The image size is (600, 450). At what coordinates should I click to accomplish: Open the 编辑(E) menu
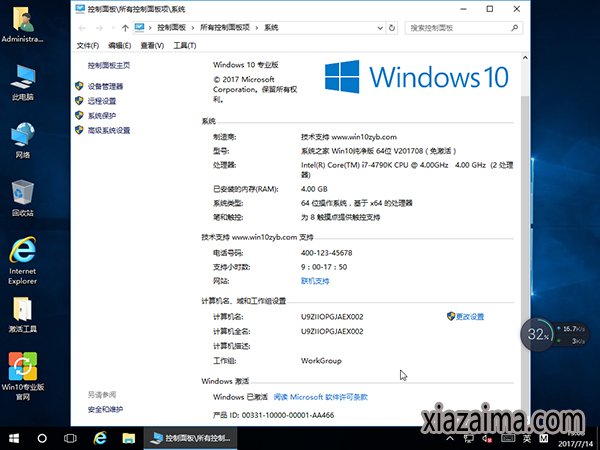(119, 46)
